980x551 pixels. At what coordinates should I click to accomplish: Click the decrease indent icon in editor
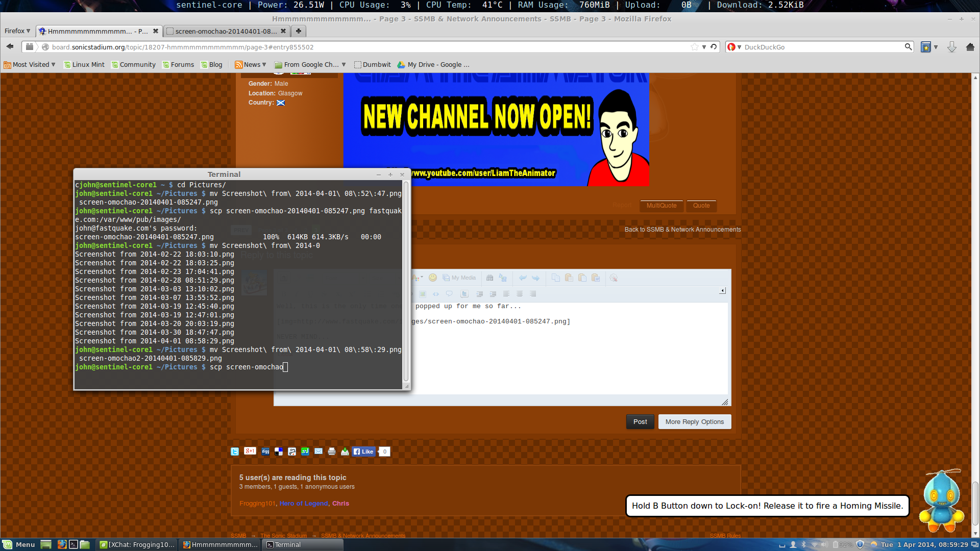(480, 294)
